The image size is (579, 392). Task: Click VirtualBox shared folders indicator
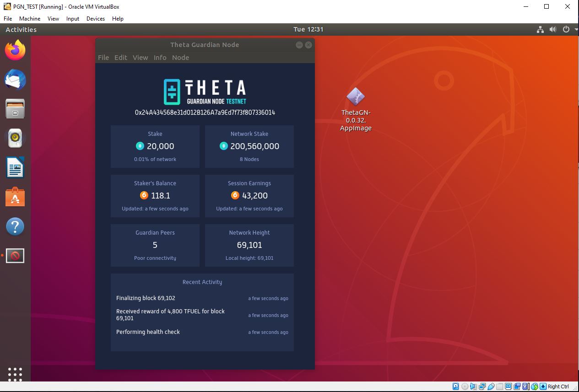point(499,387)
